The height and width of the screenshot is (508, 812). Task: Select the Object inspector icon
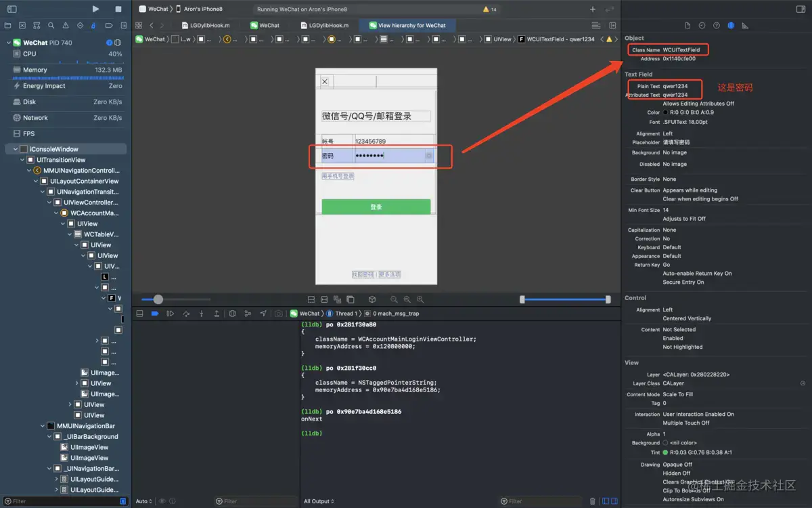click(x=731, y=25)
